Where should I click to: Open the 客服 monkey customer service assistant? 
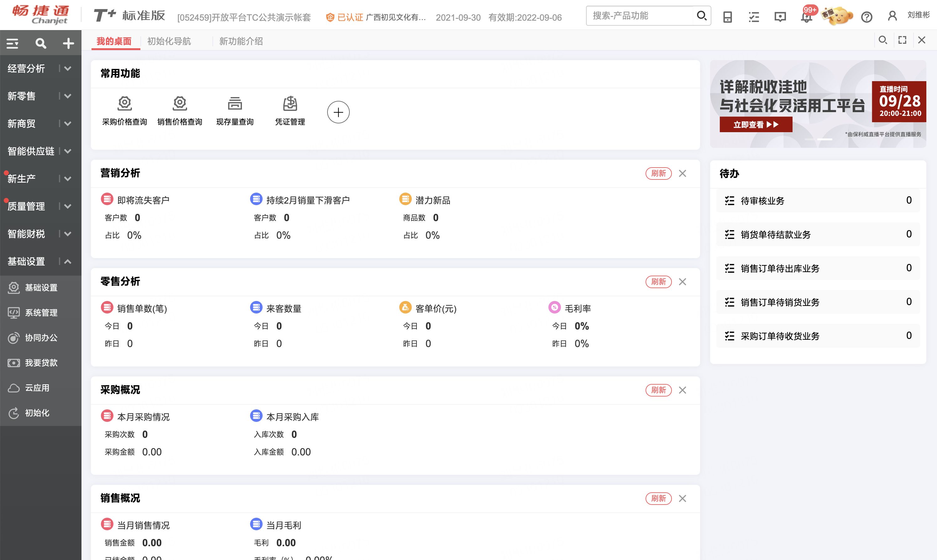point(837,16)
